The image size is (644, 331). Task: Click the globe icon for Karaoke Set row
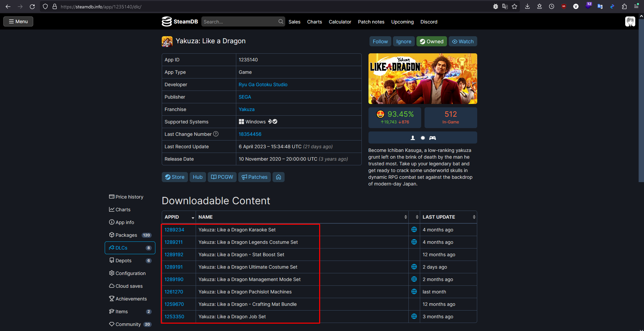[414, 230]
